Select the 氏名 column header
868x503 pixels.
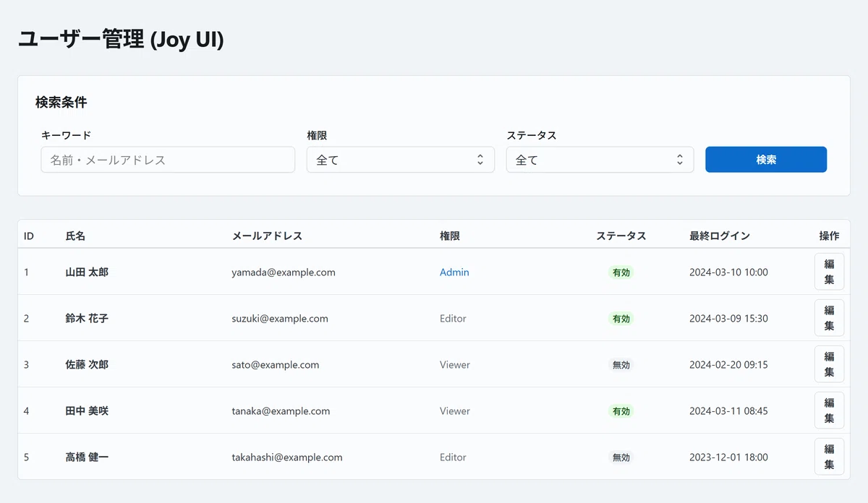75,236
